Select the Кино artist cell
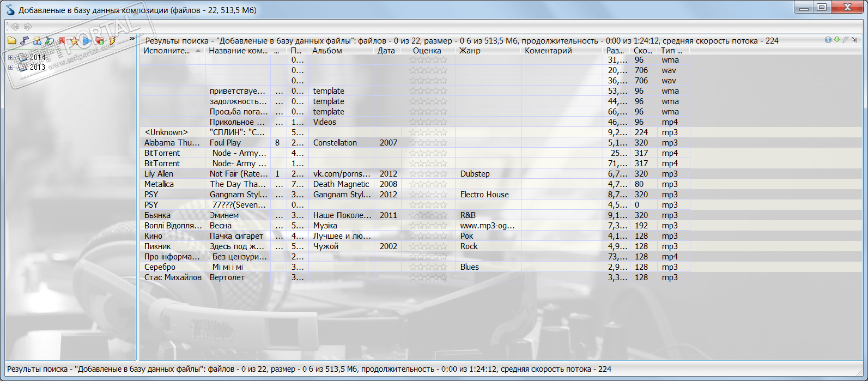Viewport: 868px width, 381px height. pyautogui.click(x=172, y=236)
